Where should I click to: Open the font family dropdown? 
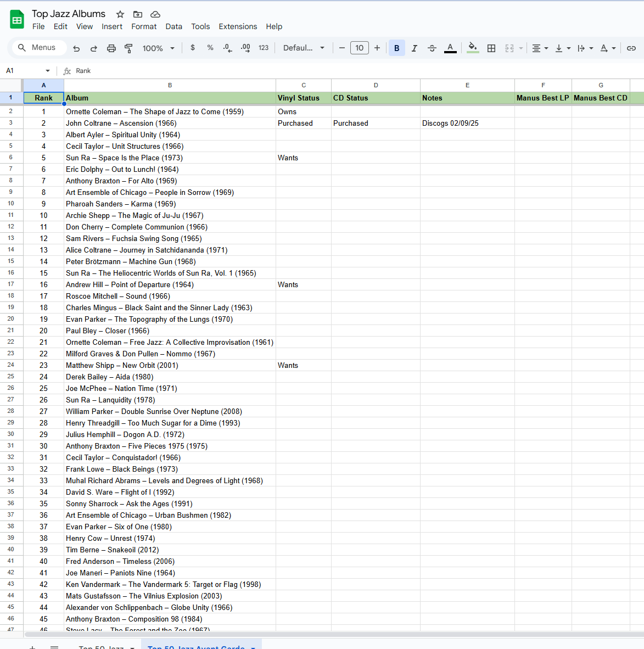(x=304, y=48)
